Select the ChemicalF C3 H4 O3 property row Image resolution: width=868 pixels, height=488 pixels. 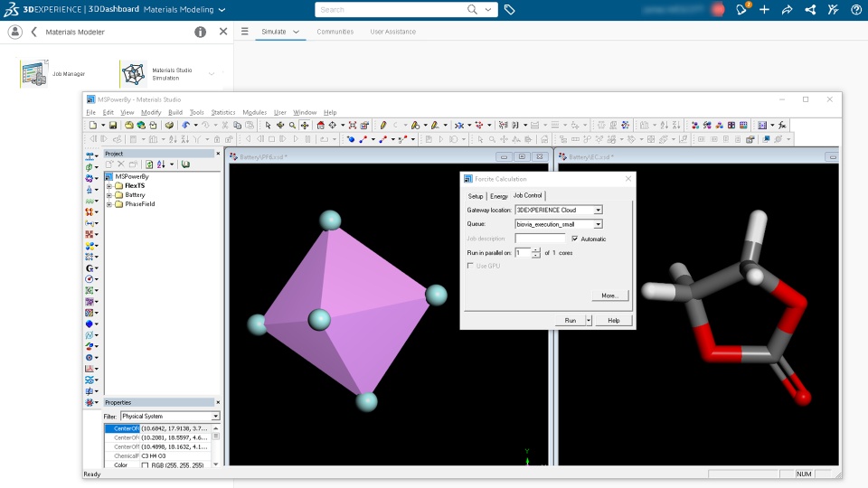pyautogui.click(x=159, y=455)
